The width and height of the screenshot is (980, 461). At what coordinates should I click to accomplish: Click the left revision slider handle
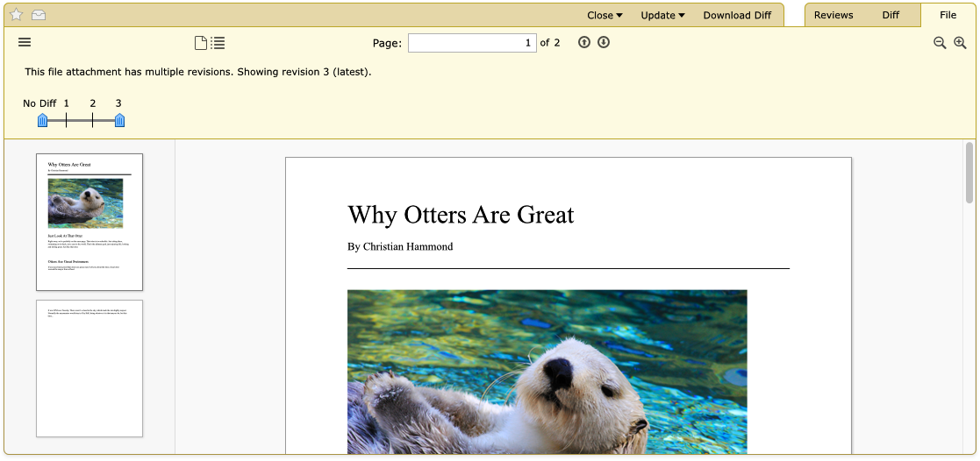[x=42, y=120]
